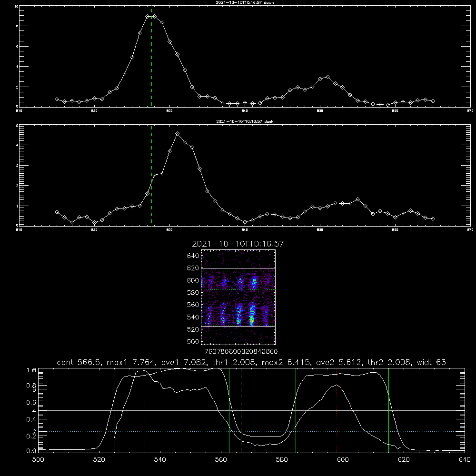The height and width of the screenshot is (476, 476).
Task: Click y-axis label 0.6 on bottom plot
Action: 31,402
